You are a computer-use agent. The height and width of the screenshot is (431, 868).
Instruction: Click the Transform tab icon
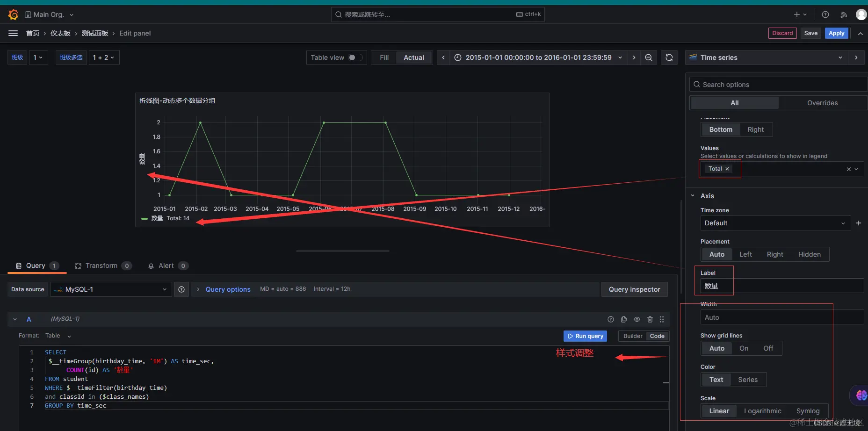(x=78, y=266)
